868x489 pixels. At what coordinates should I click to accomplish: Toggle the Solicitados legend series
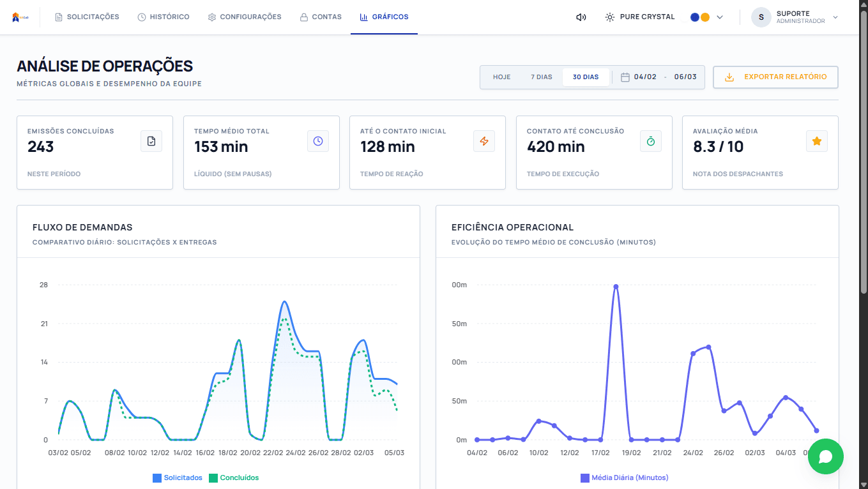click(x=178, y=478)
